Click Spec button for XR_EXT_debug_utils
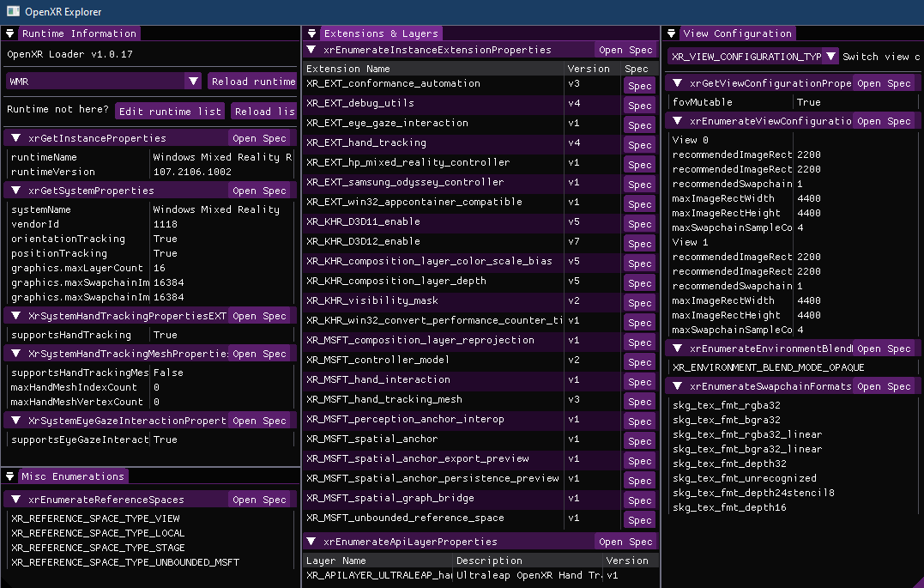Viewport: 924px width, 588px height. click(639, 106)
